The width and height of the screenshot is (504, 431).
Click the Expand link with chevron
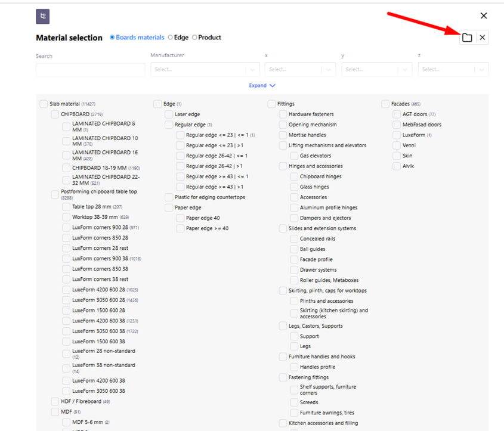(x=262, y=85)
